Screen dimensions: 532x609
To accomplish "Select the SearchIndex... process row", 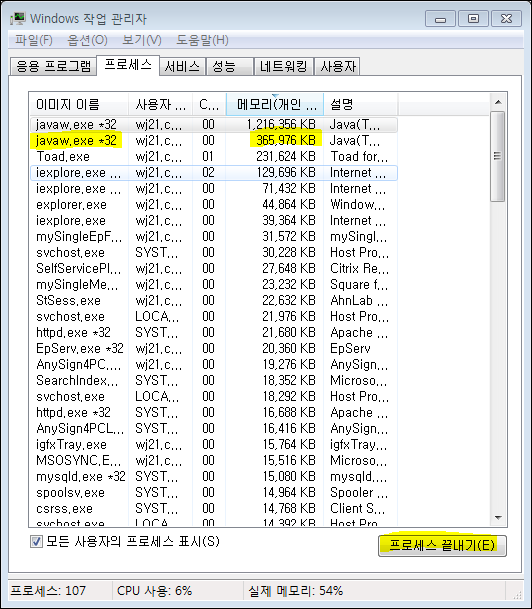I will pos(214,380).
